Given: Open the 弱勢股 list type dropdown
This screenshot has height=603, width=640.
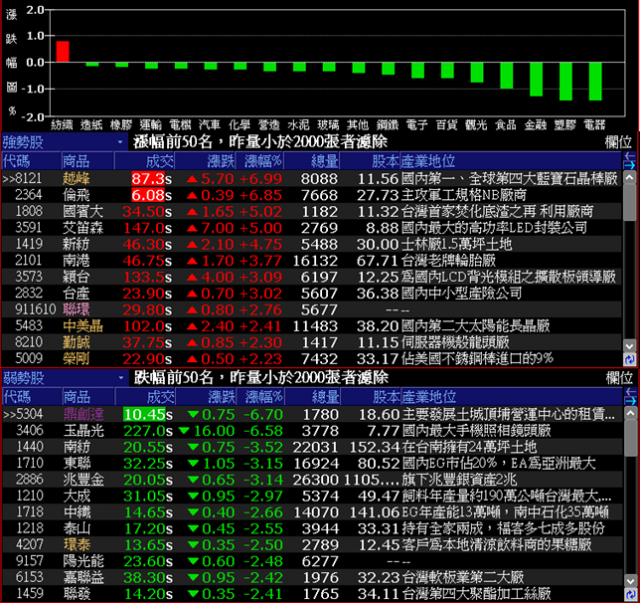Looking at the screenshot, I should click(64, 378).
